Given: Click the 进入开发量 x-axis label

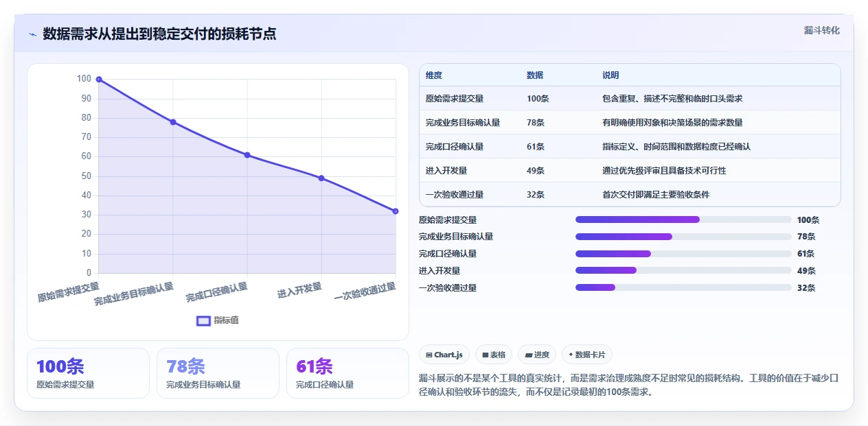Looking at the screenshot, I should [x=299, y=290].
